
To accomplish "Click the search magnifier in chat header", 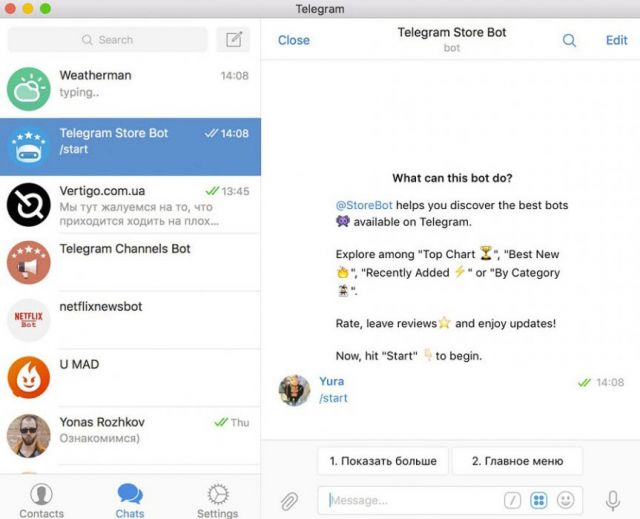I will [x=569, y=40].
